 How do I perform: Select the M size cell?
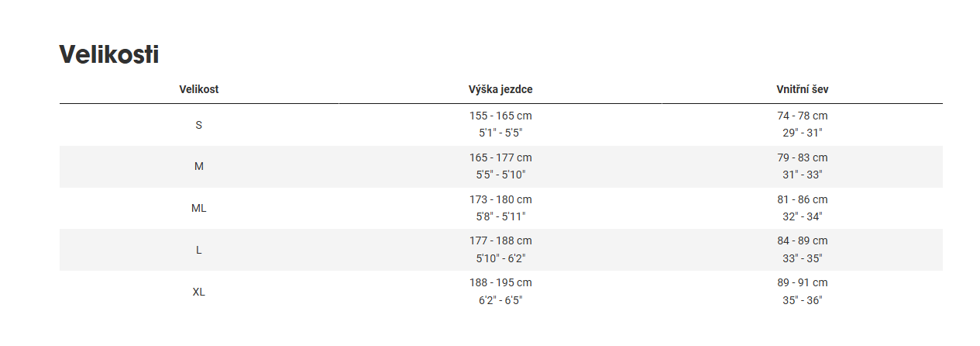pos(199,166)
